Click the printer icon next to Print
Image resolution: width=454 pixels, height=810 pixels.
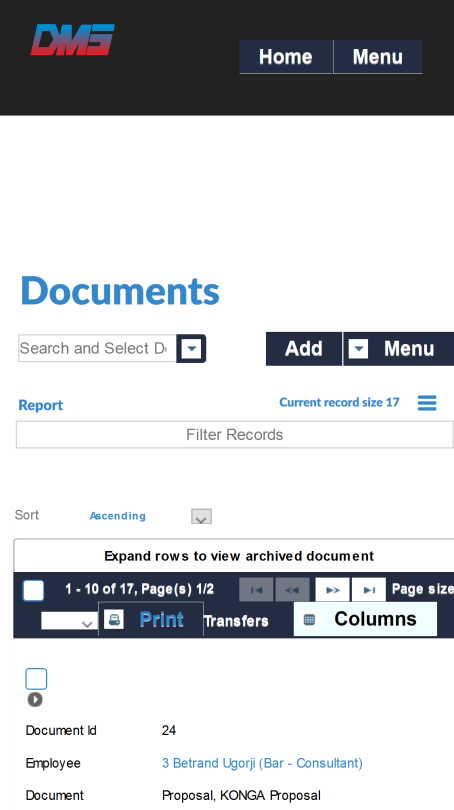pos(114,619)
